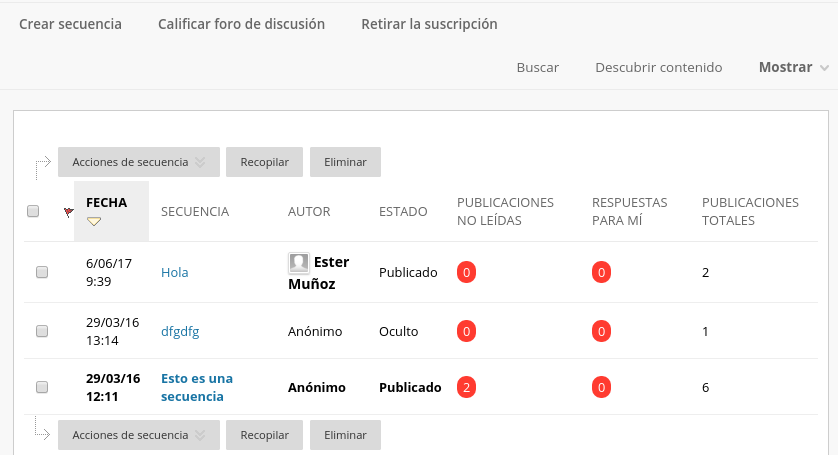Click the unread badge showing 2
Viewport: 838px width, 455px height.
coord(465,387)
